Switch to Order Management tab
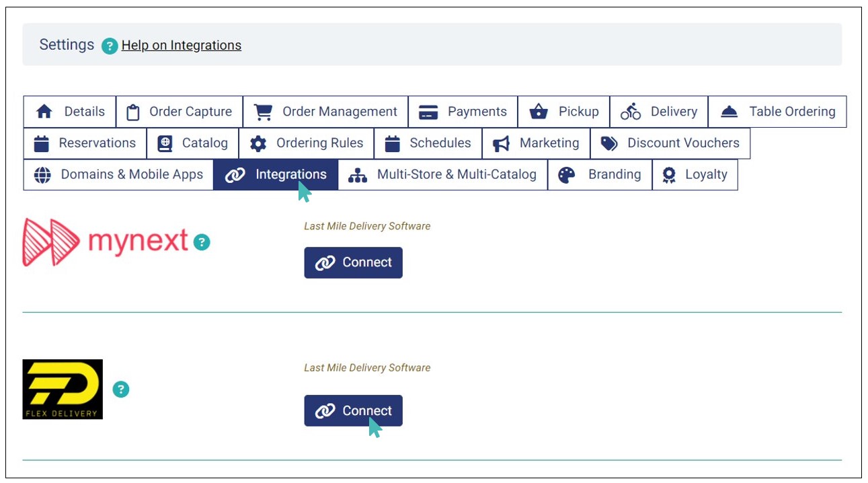The height and width of the screenshot is (483, 868). (325, 112)
